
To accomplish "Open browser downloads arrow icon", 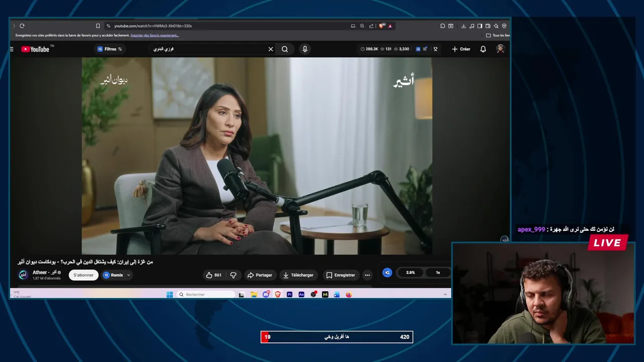I will coord(463,26).
